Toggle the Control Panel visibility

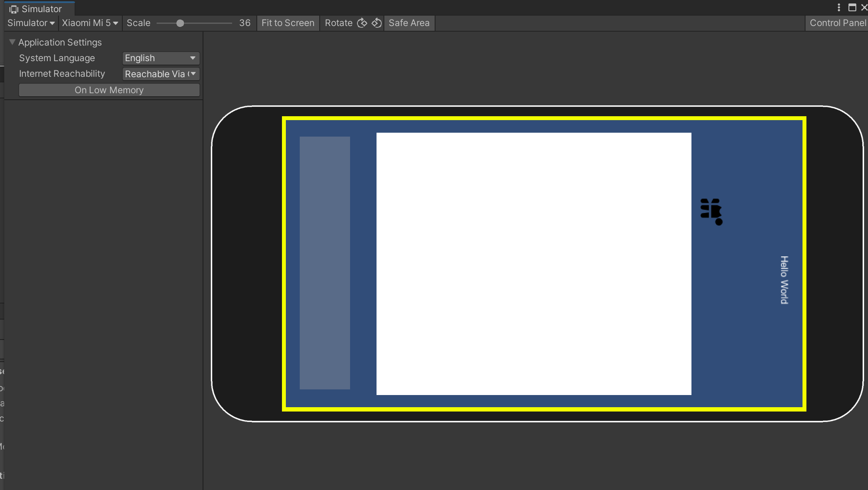[837, 23]
